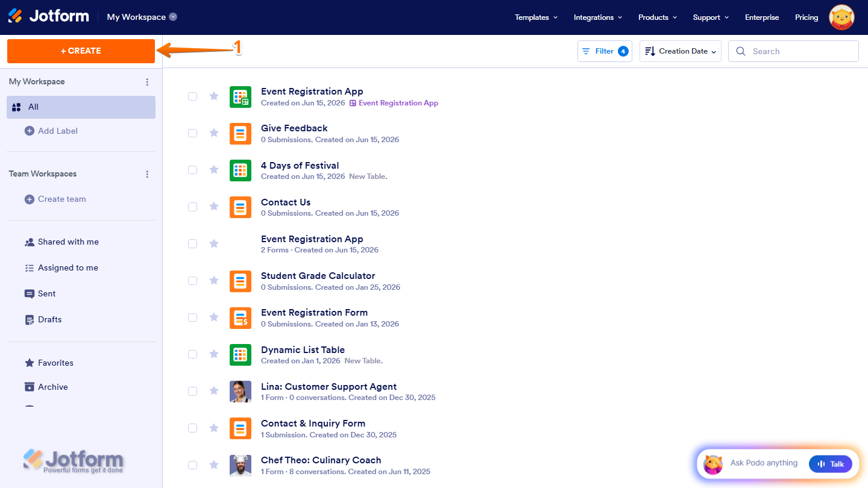Focus the Search input field
The height and width of the screenshot is (488, 868).
[x=793, y=51]
